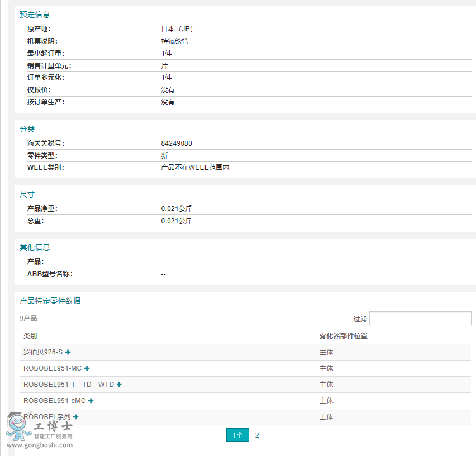Image resolution: width=476 pixels, height=456 pixels.
Task: Select the 产品特定零件数据 heading
Action: coord(50,301)
